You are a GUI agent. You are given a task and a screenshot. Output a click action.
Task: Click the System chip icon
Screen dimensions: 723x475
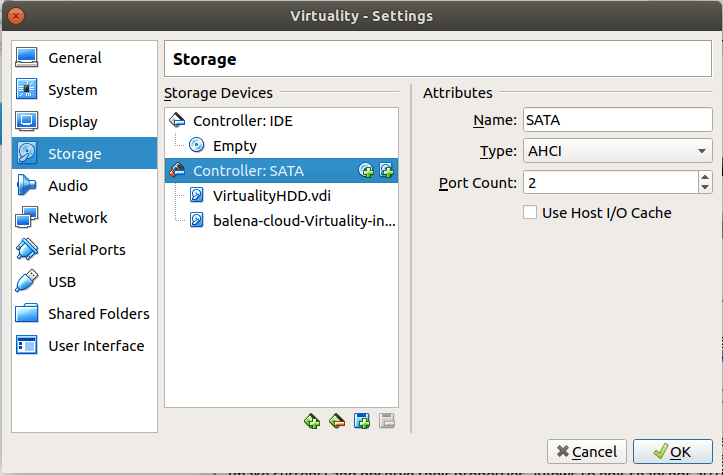tap(26, 89)
